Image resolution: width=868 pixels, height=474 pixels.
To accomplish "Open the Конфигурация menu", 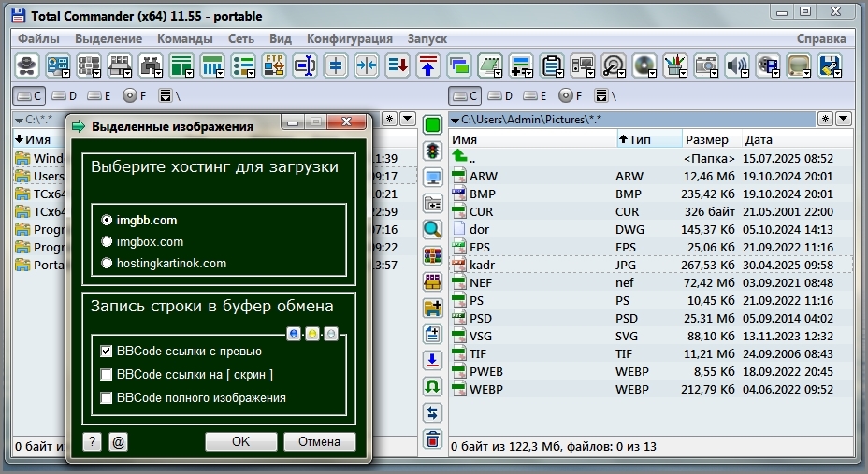I will click(x=350, y=38).
